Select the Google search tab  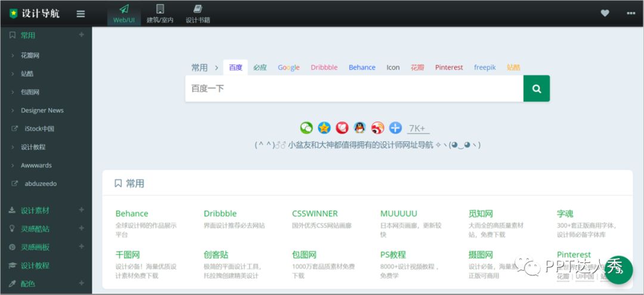289,67
